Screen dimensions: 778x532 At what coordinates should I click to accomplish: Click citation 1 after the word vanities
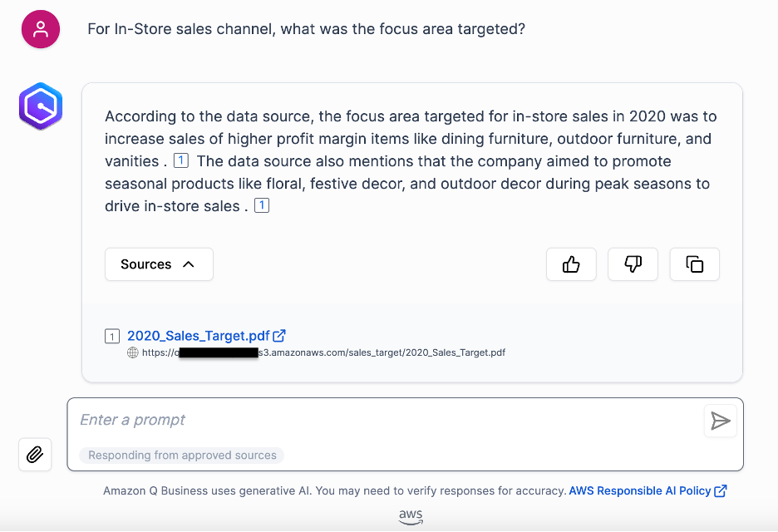coord(181,160)
